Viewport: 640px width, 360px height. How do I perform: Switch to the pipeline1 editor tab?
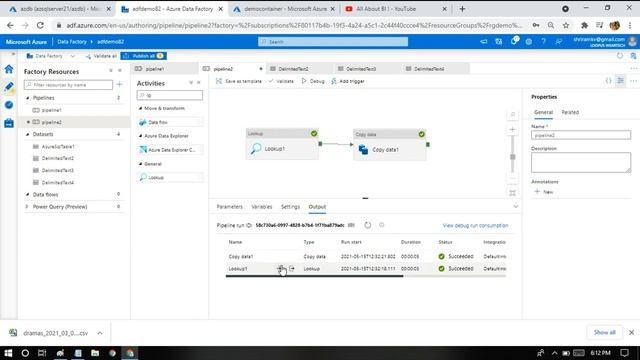(x=164, y=69)
